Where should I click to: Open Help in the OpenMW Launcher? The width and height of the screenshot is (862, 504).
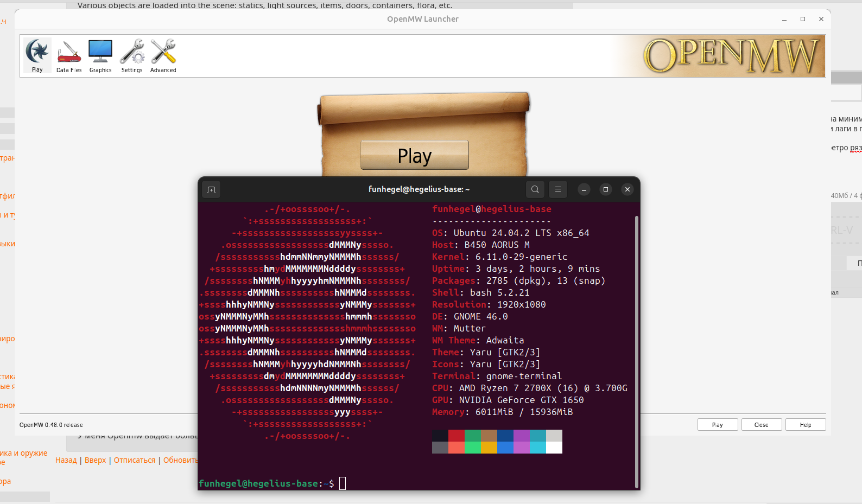coord(806,425)
